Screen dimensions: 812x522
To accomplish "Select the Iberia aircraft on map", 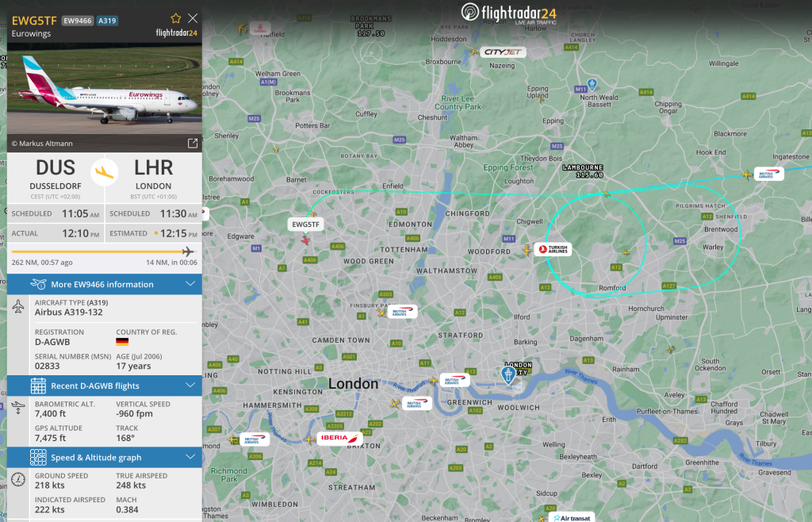I will [310, 439].
